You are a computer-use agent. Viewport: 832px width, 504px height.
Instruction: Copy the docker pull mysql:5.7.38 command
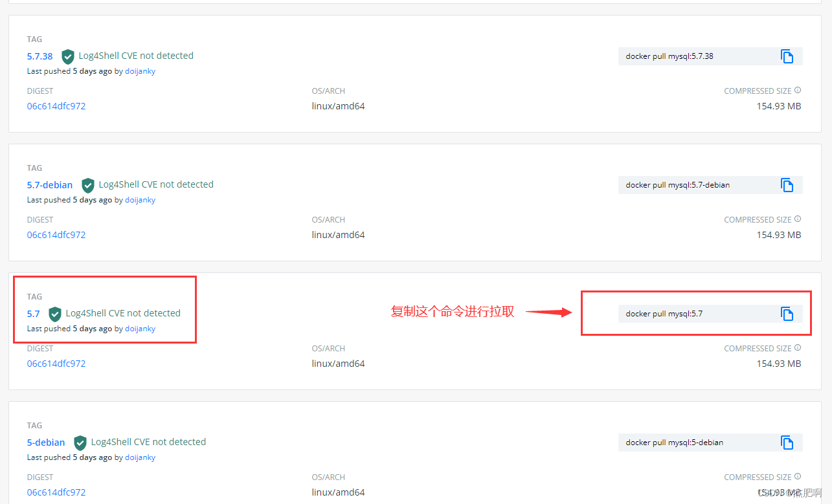(x=787, y=56)
